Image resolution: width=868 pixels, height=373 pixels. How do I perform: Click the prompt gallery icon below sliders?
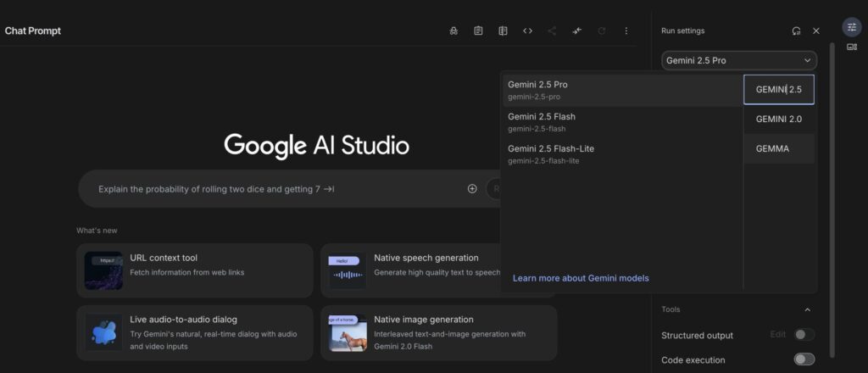[852, 47]
